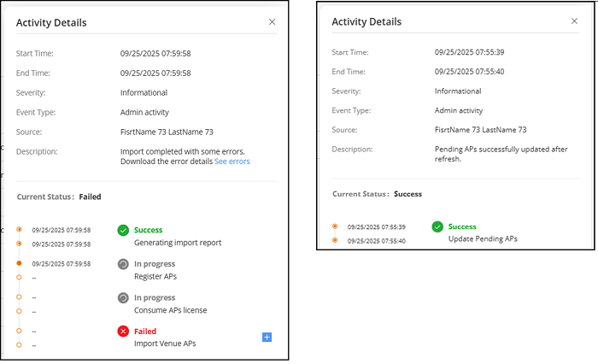Image resolution: width=598 pixels, height=364 pixels.
Task: Click the in-progress icon beside Consume APs license
Action: coord(123,297)
